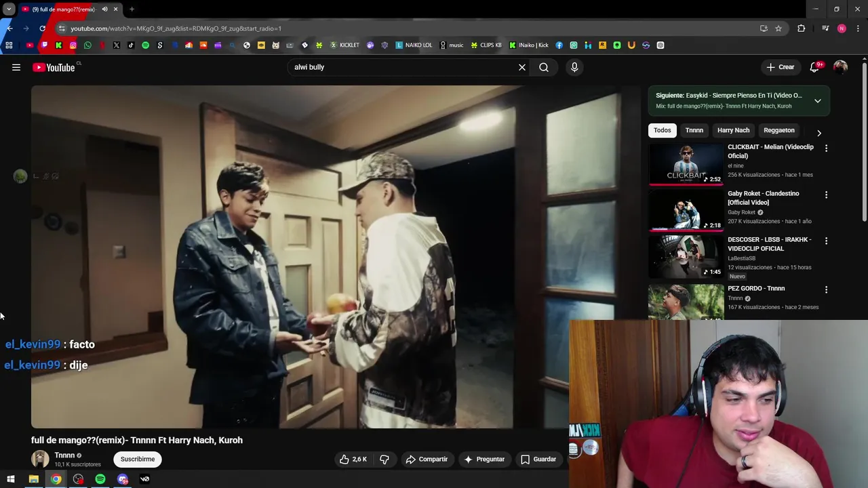Screen dimensions: 868x488
Task: Open Chrome extensions puzzle icon
Action: [802, 28]
